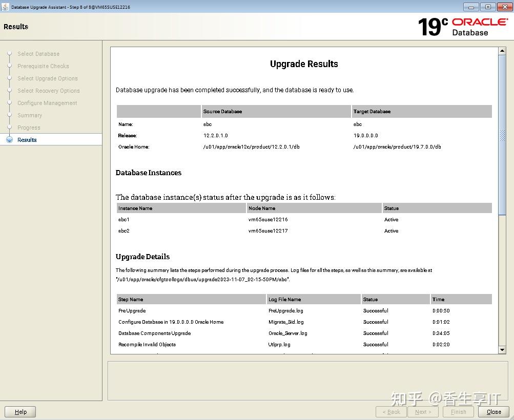Select the Select Upgrade Options step
The image size is (514, 420).
coord(47,78)
